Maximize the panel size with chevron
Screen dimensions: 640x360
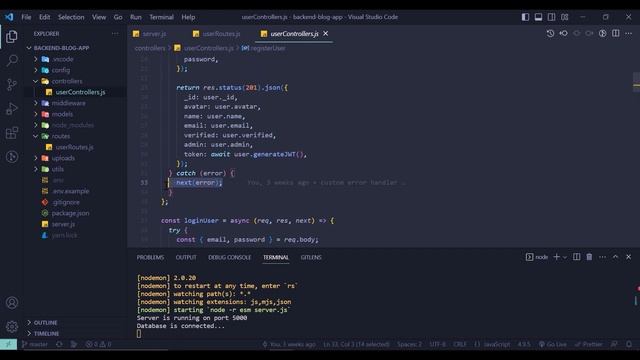pyautogui.click(x=616, y=257)
